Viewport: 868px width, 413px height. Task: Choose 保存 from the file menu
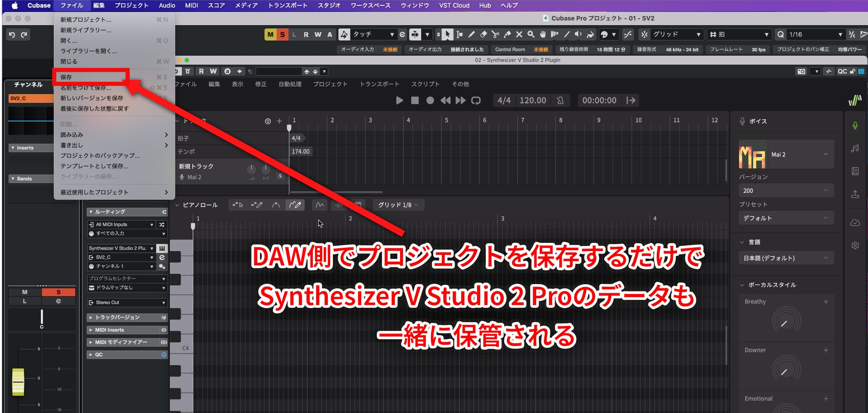[114, 77]
